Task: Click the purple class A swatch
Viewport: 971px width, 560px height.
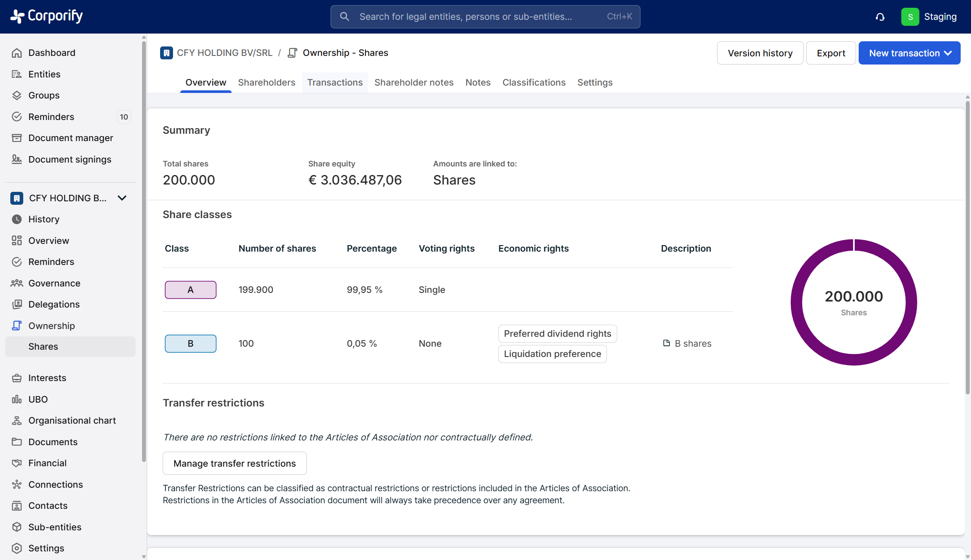Action: [x=190, y=290]
